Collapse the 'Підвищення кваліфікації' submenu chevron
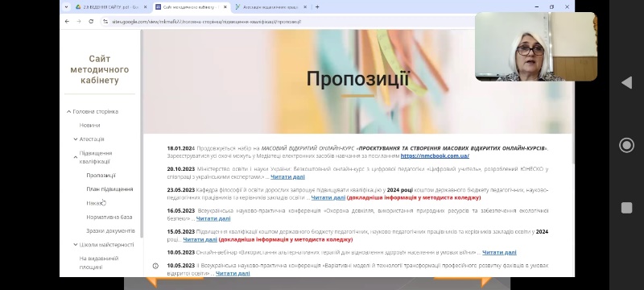644x290 pixels. 76,157
